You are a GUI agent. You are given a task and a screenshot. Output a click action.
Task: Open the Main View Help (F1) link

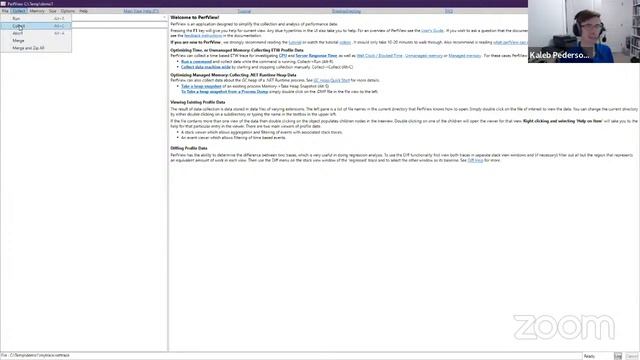click(141, 11)
